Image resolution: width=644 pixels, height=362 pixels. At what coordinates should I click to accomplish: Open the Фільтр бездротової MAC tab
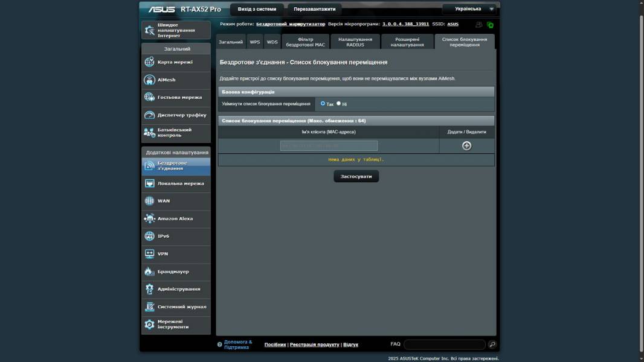305,42
